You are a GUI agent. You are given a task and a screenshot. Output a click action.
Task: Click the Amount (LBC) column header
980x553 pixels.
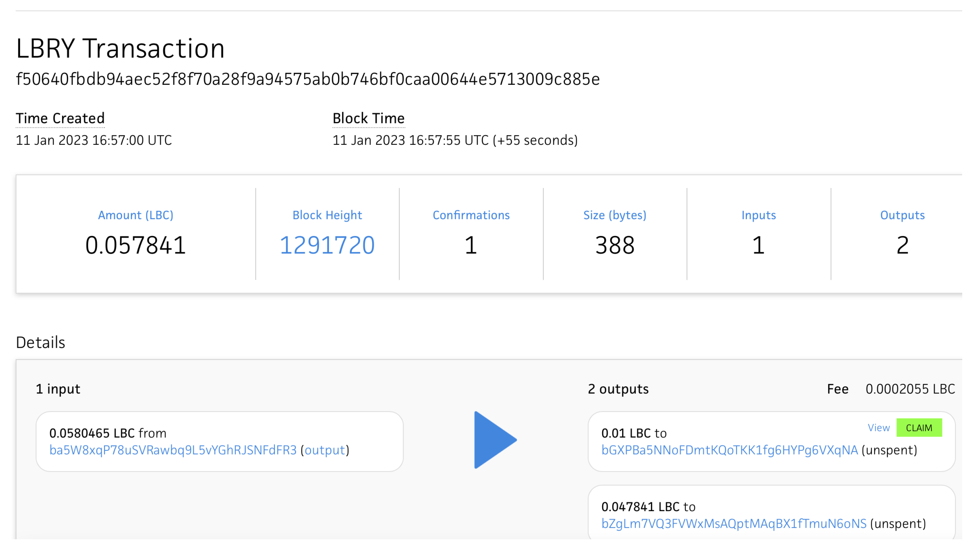coord(136,215)
